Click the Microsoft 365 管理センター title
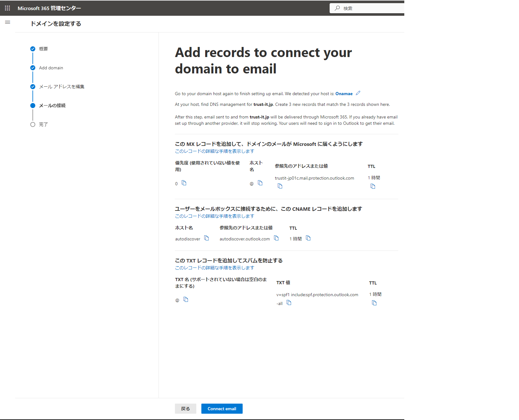This screenshot has height=420, width=519. pos(49,8)
